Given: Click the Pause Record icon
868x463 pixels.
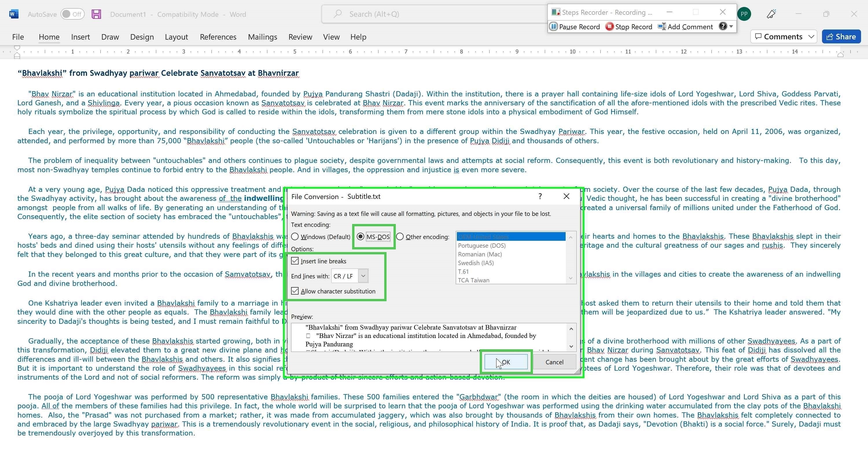Looking at the screenshot, I should (x=553, y=27).
